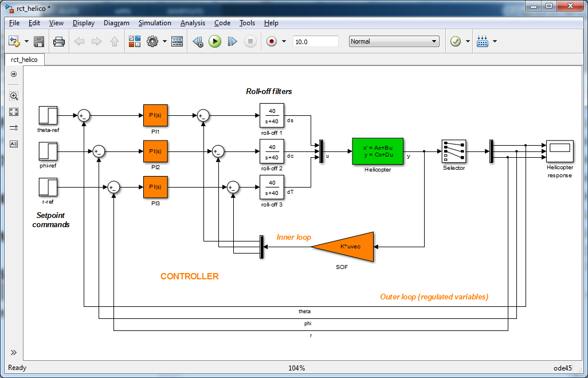Click the ode45 solver in status bar
The height and width of the screenshot is (378, 588).
tap(563, 368)
